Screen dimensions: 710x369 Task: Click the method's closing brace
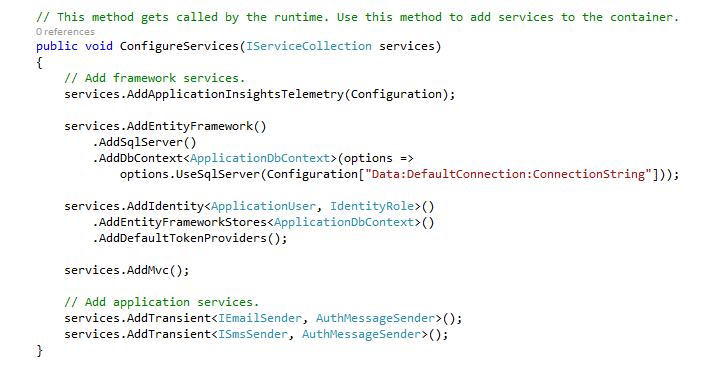click(39, 350)
